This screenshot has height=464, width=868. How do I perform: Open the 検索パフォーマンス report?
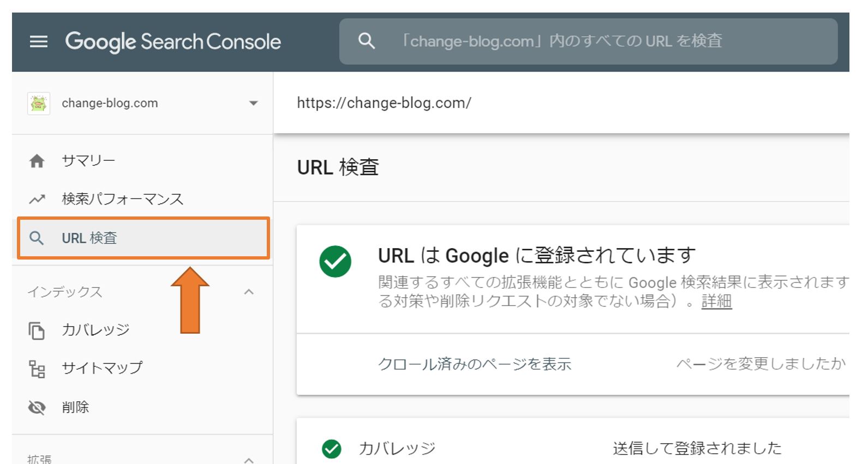pos(123,199)
